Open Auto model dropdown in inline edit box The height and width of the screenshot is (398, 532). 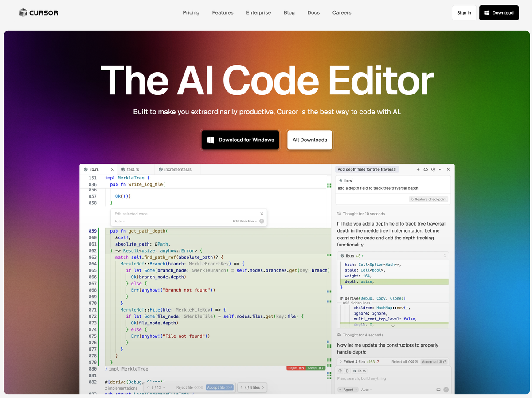(120, 221)
